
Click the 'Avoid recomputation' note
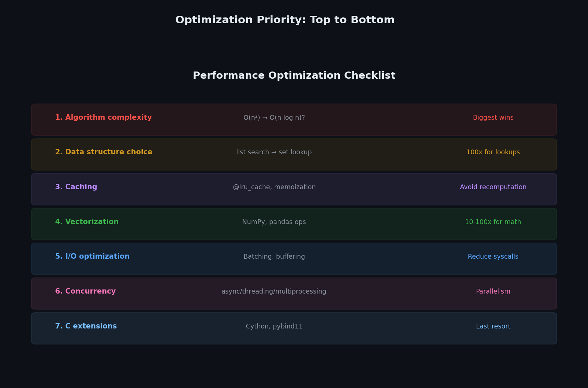pyautogui.click(x=493, y=187)
